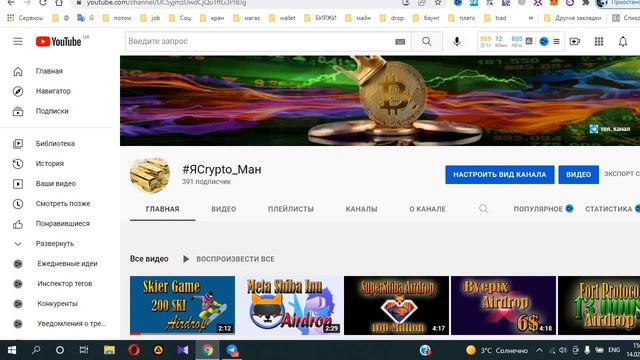Image resolution: width=640 pixels, height=360 pixels.
Task: Click the ЭКСПОРТ link by channel buttons
Action: (x=622, y=174)
